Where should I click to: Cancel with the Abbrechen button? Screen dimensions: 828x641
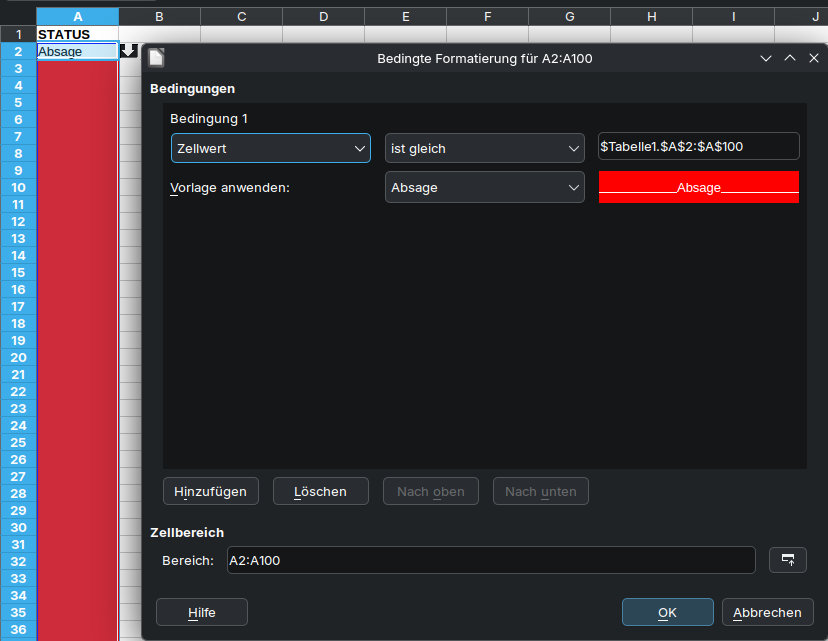click(x=767, y=612)
